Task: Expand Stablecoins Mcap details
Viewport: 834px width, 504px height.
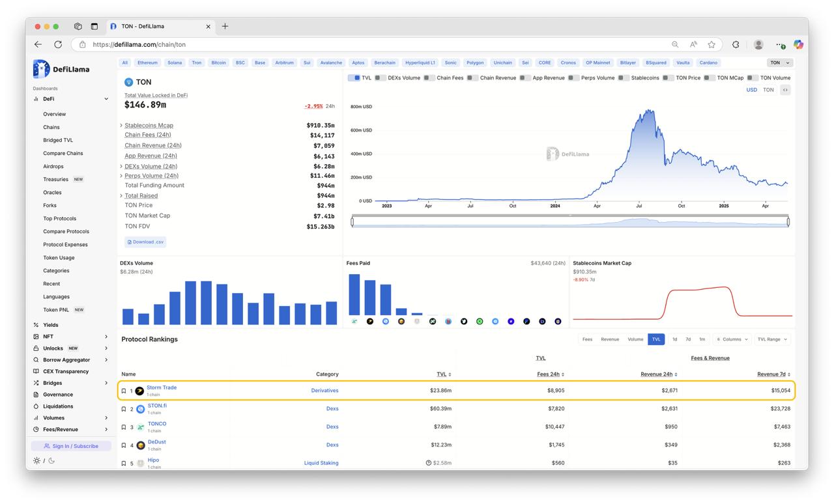Action: [121, 126]
